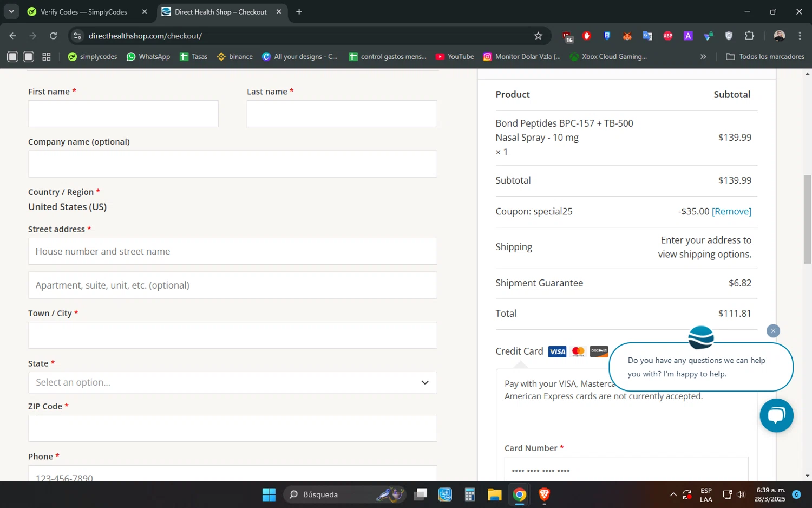Open the YouTube bookmark
Screen dimensions: 812x508
[455, 56]
